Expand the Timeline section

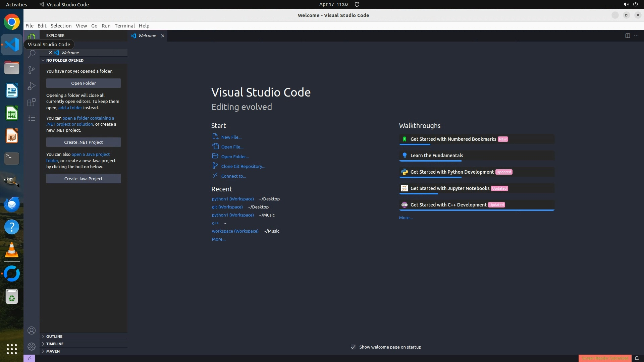(55, 344)
